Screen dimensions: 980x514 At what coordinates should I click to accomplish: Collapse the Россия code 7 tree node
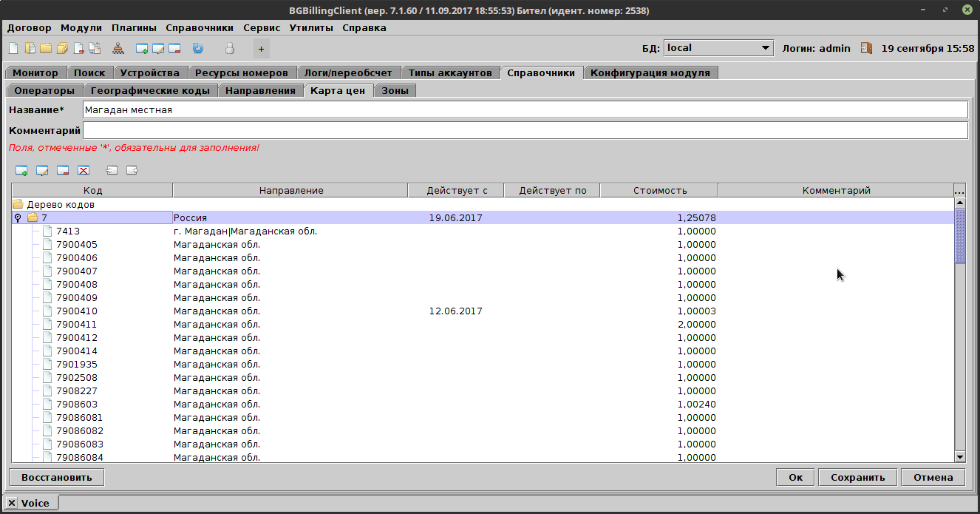[17, 217]
